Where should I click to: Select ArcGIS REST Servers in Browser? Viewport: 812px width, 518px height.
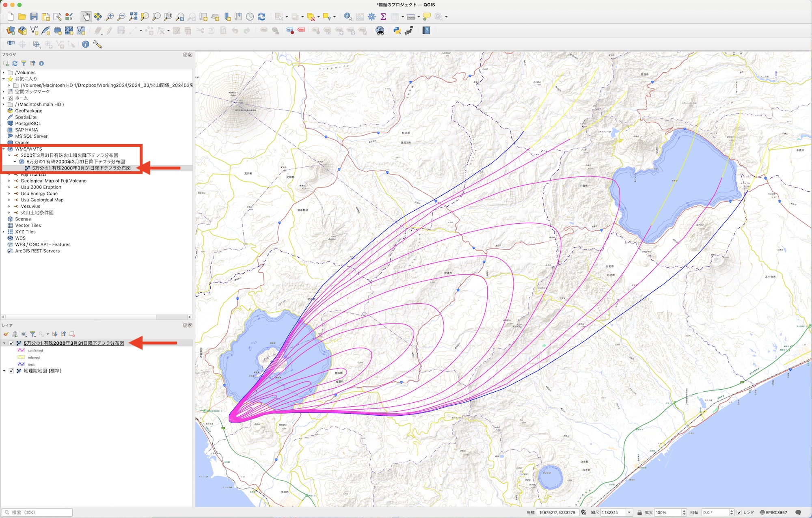click(x=37, y=251)
